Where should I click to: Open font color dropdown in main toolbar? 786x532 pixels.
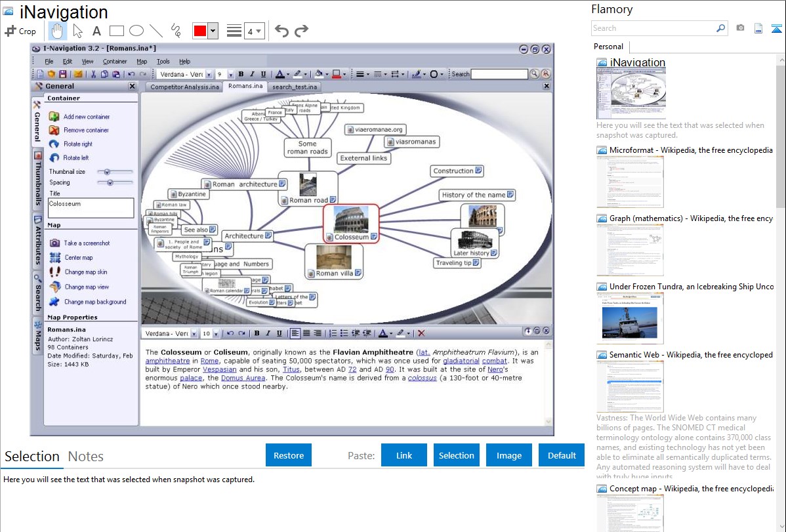point(288,74)
